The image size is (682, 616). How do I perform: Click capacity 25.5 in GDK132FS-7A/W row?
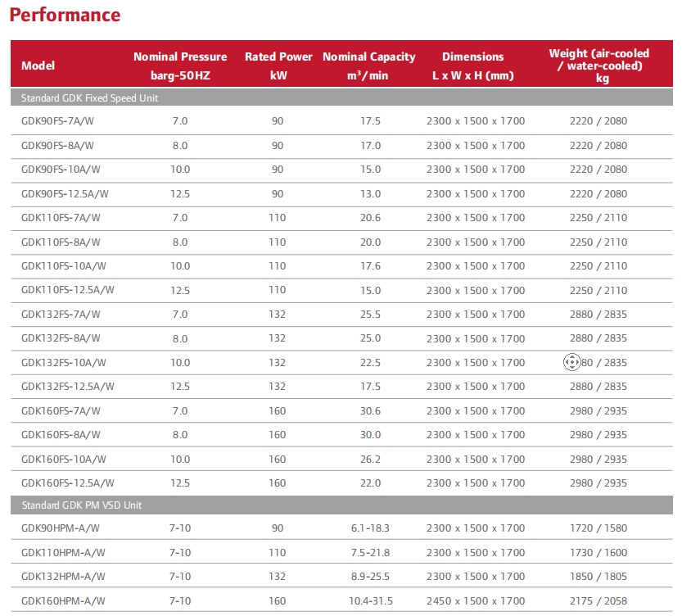pos(370,314)
